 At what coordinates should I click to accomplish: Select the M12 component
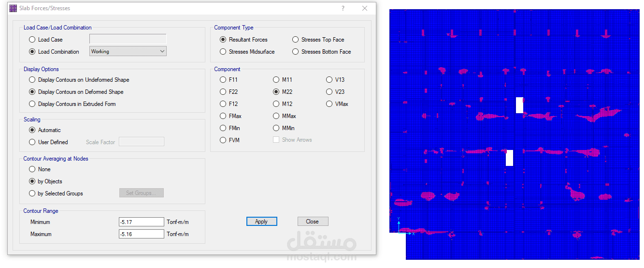276,104
